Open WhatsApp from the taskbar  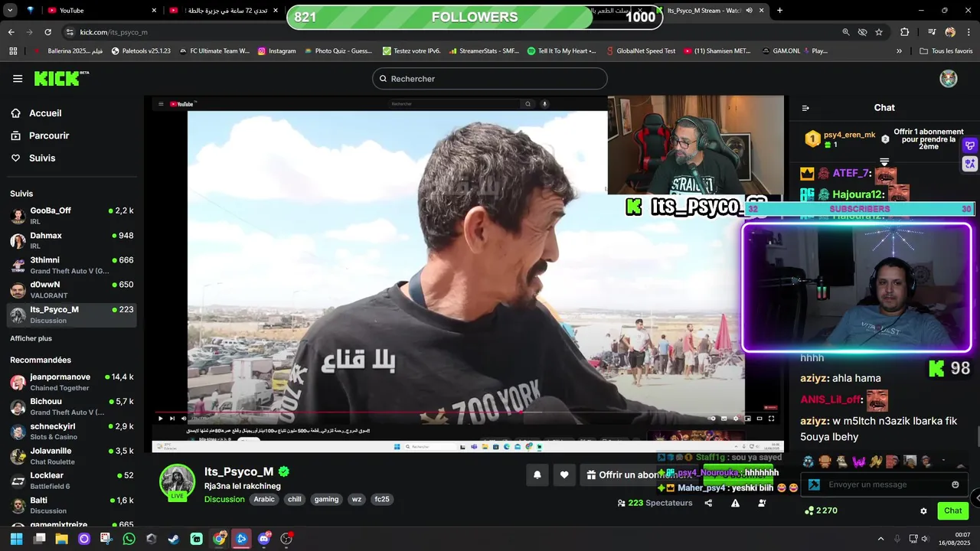(x=129, y=539)
